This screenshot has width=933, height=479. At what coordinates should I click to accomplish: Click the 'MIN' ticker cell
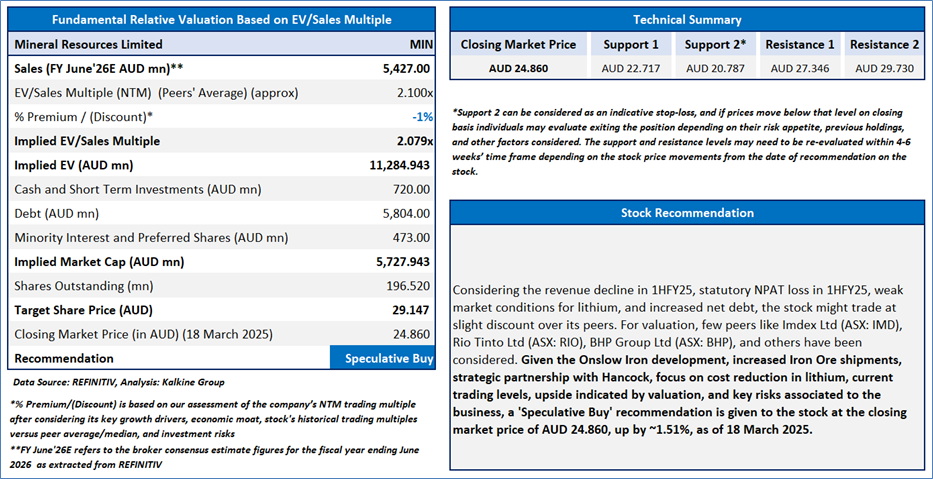tap(421, 45)
